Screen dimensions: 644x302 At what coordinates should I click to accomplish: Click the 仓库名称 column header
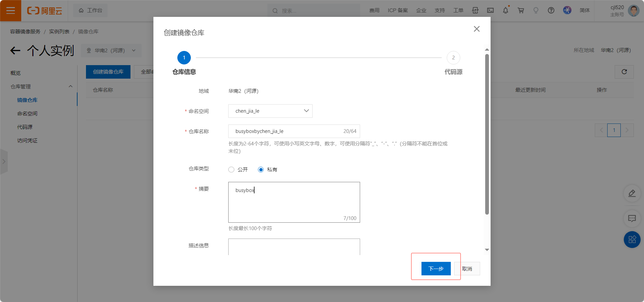point(103,90)
